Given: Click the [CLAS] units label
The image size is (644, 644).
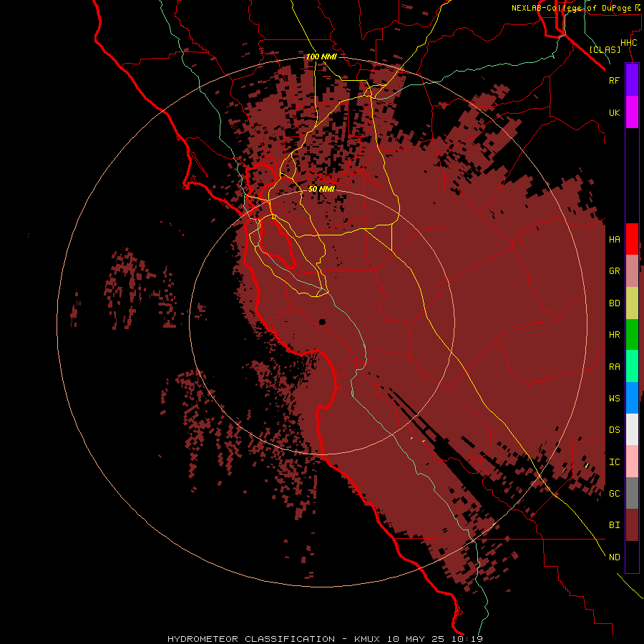Looking at the screenshot, I should pyautogui.click(x=605, y=49).
